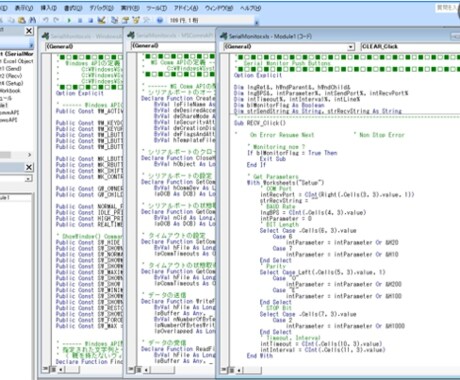Select ThisWorkbook in project tree

(10, 90)
